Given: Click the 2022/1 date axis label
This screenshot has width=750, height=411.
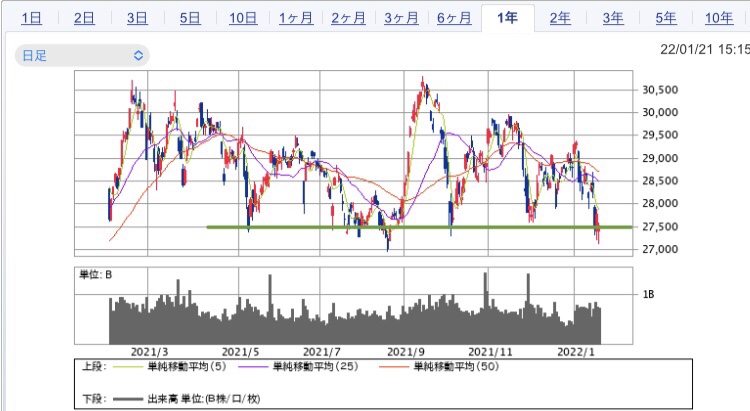Looking at the screenshot, I should [576, 352].
